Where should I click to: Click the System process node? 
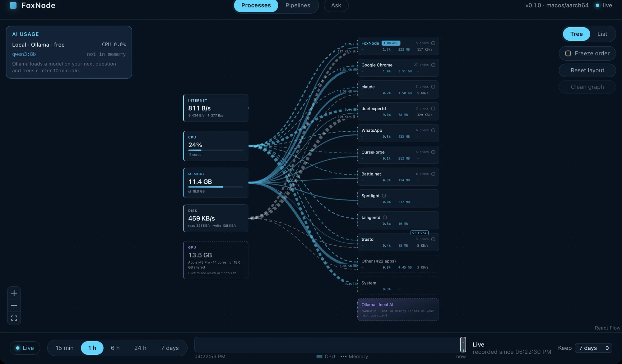(398, 286)
